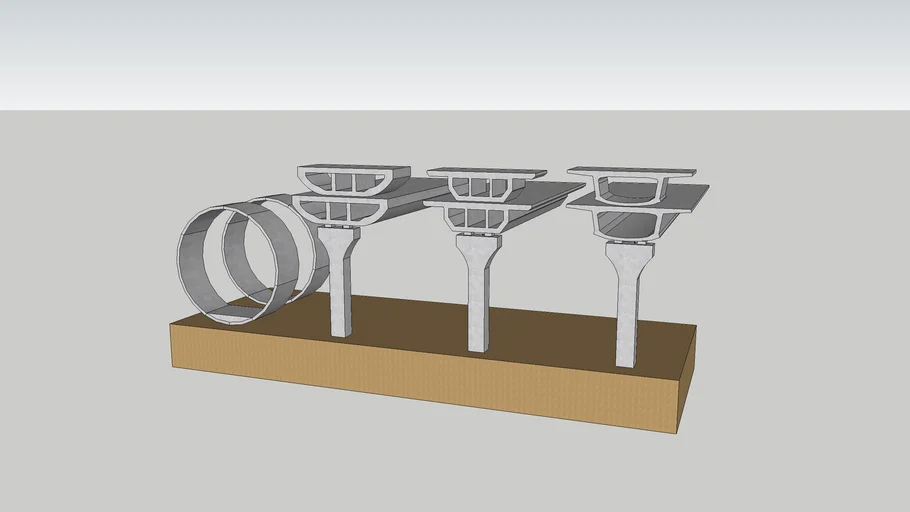Click the flared head of left pier
Viewport: 910px width, 512px height.
(x=340, y=240)
